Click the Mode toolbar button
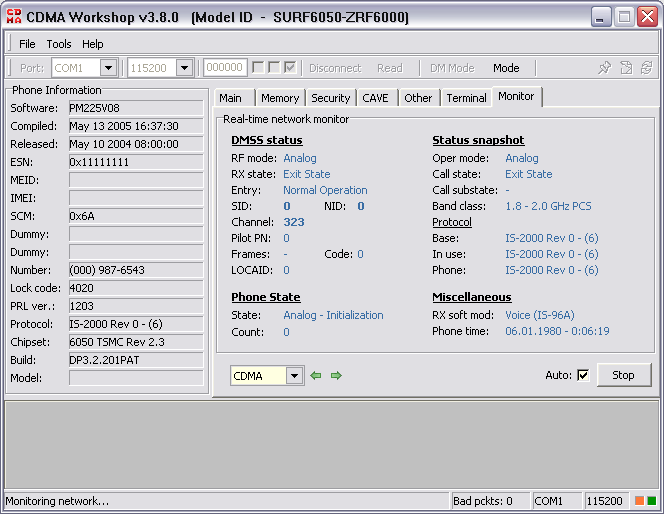 (506, 68)
